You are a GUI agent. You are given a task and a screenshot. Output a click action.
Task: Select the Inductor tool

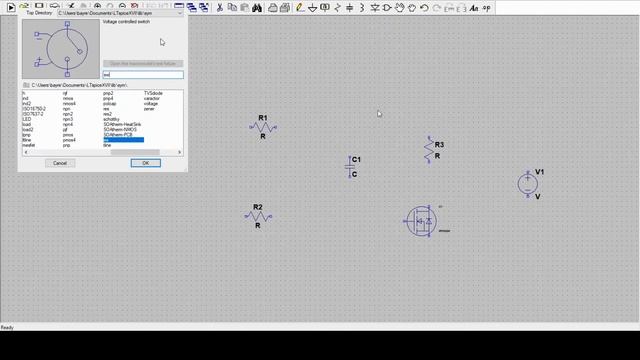(x=362, y=7)
